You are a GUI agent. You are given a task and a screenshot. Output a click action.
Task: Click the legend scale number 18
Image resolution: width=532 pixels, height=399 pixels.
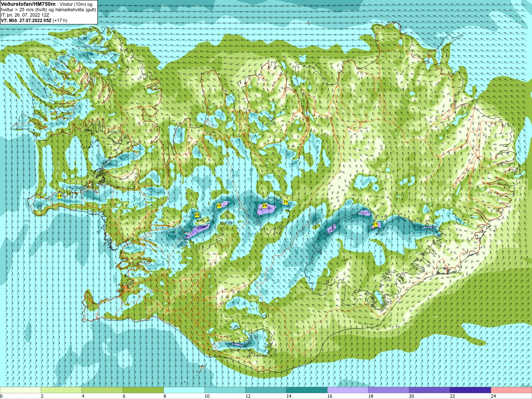tap(370, 396)
